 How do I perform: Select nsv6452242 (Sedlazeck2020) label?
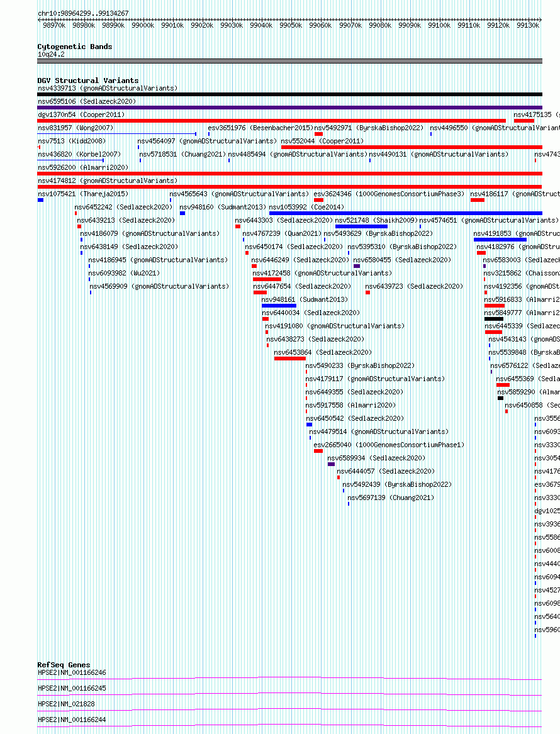click(123, 206)
